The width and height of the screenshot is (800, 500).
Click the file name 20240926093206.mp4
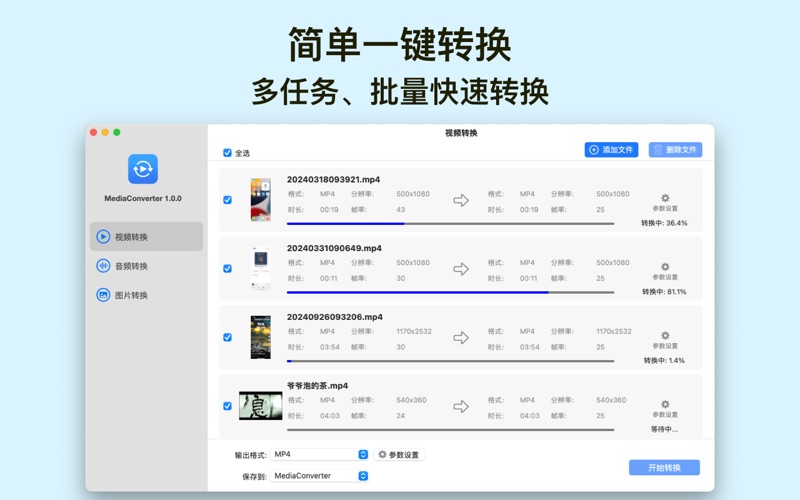pos(335,317)
